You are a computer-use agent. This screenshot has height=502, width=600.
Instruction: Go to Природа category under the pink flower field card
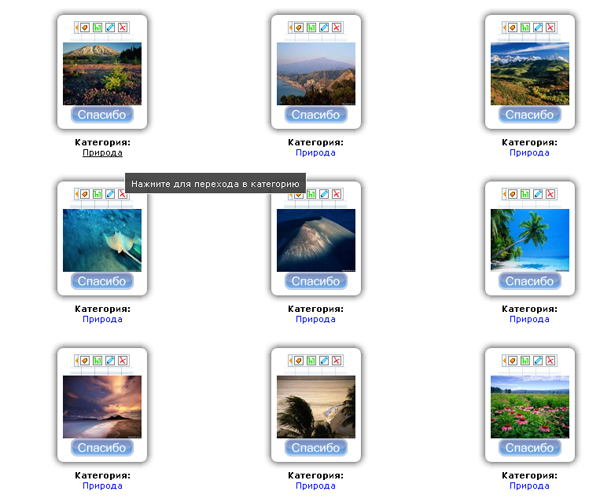coord(530,486)
